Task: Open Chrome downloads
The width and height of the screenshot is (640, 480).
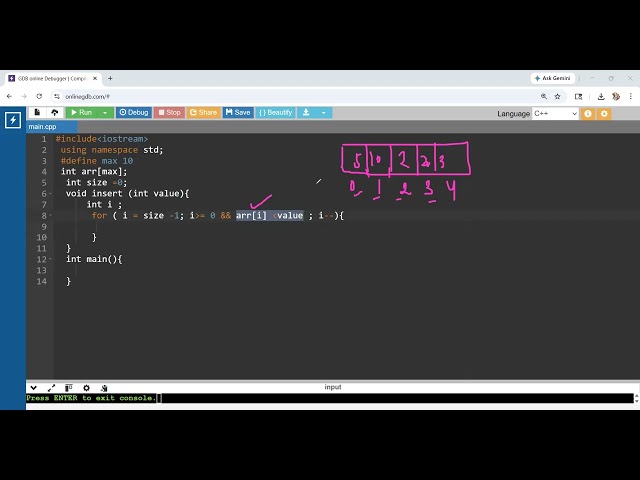Action: (x=601, y=97)
